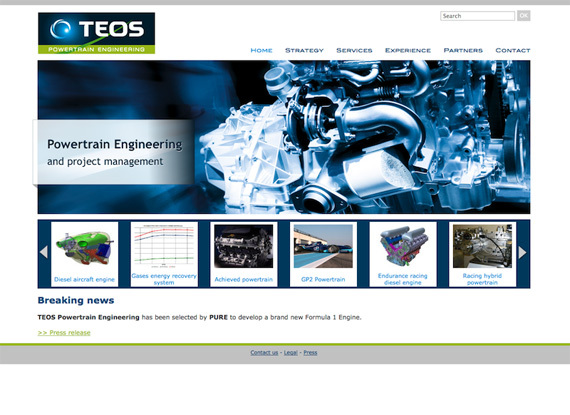The image size is (570, 415).
Task: Open the Contact menu item
Action: point(513,50)
